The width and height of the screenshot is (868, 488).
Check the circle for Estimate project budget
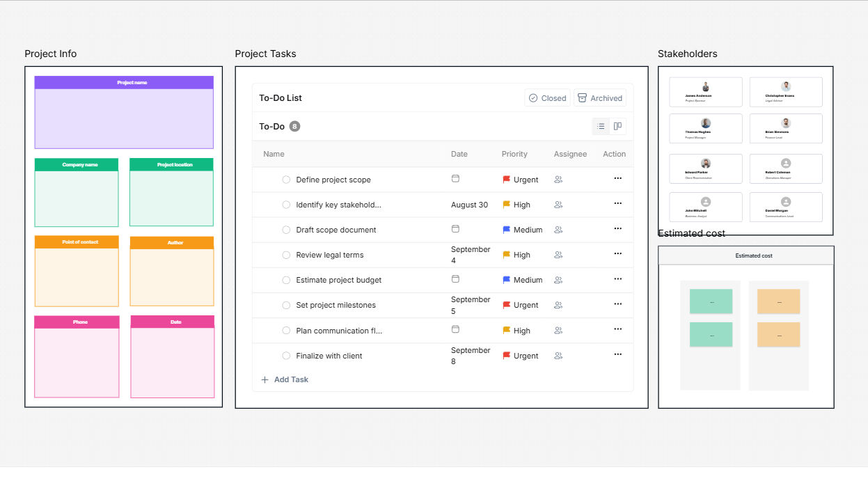tap(286, 280)
